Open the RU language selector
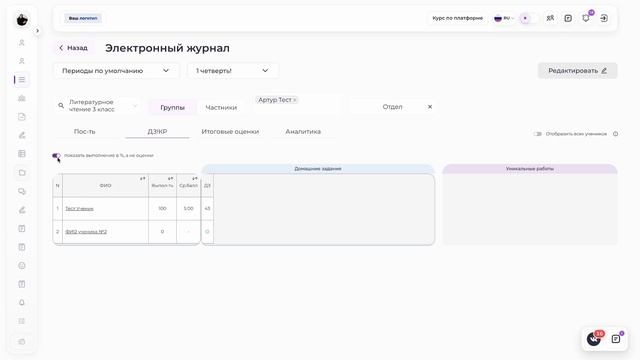 504,18
